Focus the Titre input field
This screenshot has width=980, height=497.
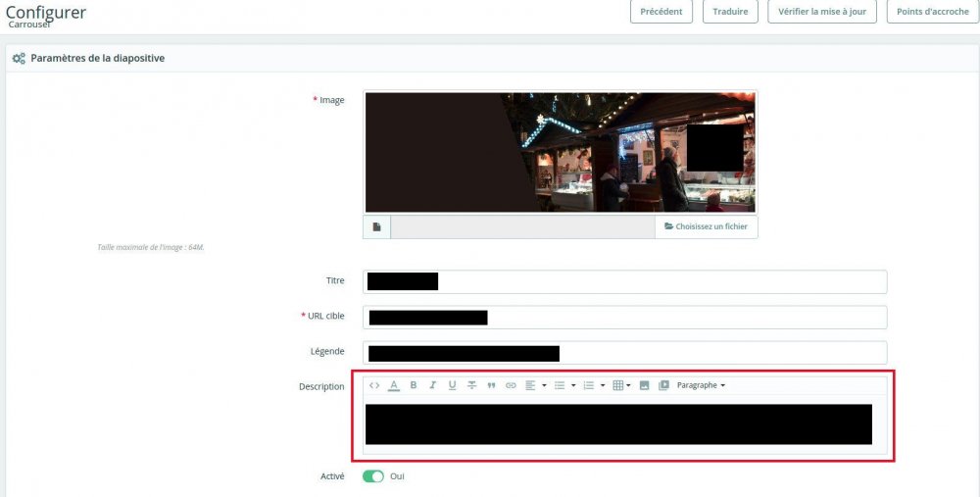[624, 282]
